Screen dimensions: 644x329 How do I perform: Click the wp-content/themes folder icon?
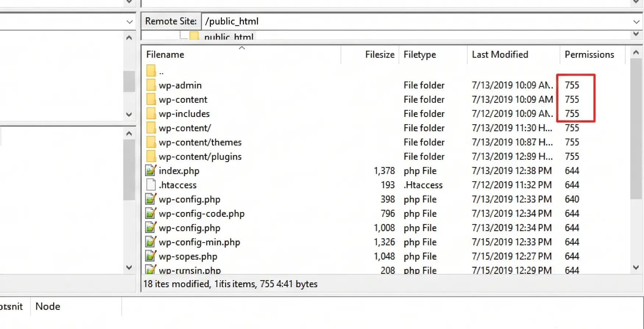tap(151, 142)
